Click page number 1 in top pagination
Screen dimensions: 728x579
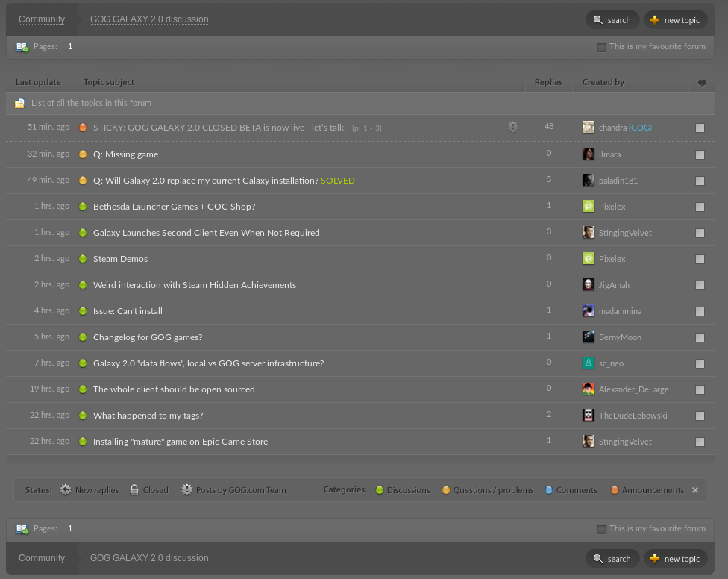point(70,46)
